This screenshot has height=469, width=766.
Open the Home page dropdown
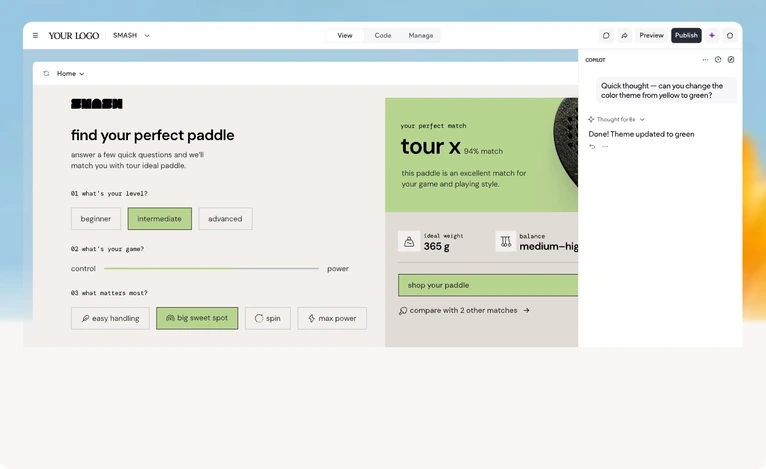(x=70, y=74)
